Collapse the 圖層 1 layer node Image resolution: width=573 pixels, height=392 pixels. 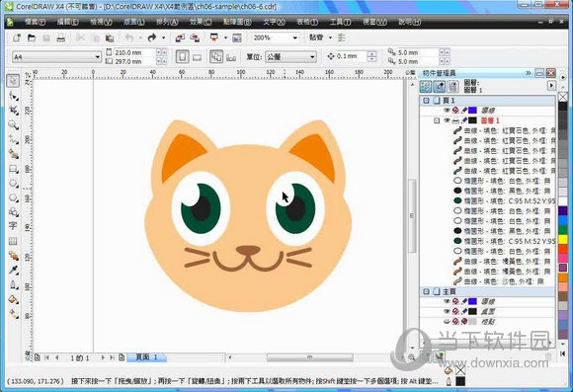coord(437,120)
